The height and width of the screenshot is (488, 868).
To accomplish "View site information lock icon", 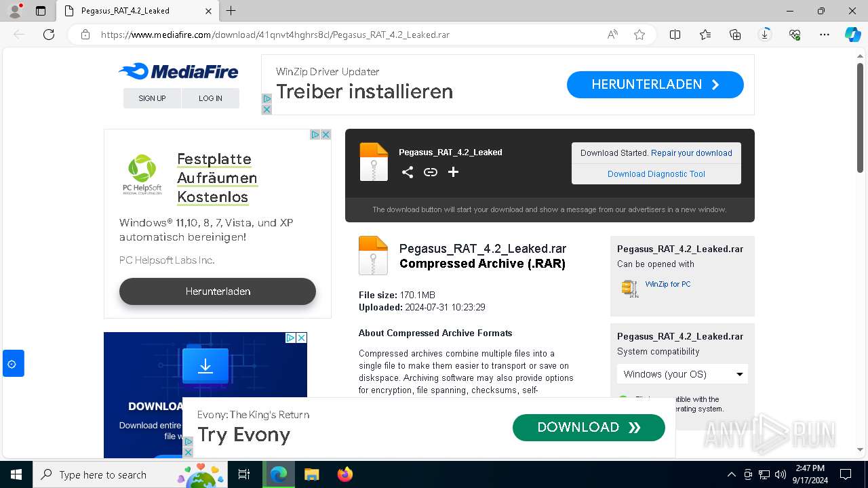I will [x=85, y=35].
